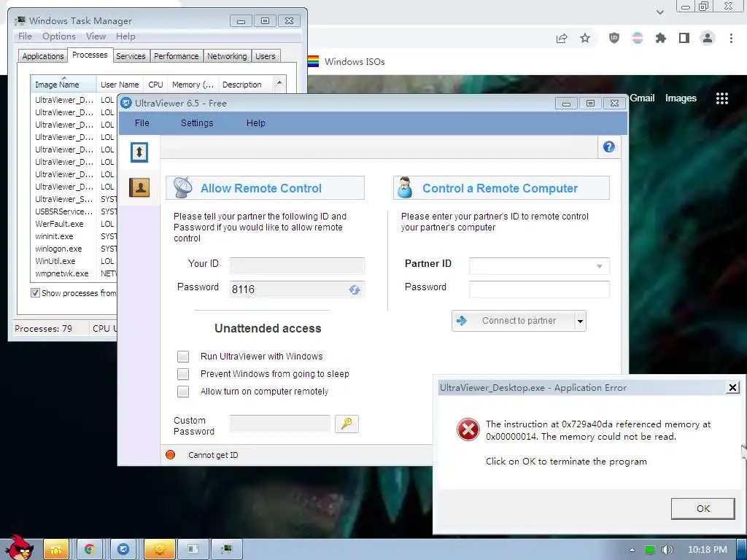Screen dimensions: 747x560
Task: Open the UltraViewer connection tab icon in sidebar
Action: tap(139, 152)
